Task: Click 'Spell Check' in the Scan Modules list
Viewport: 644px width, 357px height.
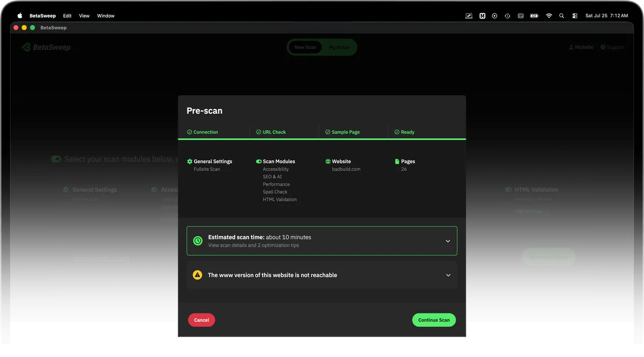Action: tap(275, 192)
